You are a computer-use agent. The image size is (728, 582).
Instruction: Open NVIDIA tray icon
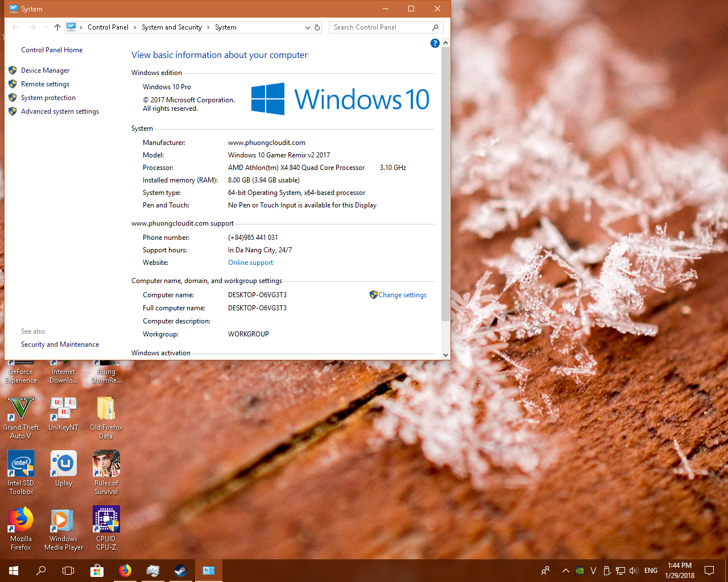pyautogui.click(x=580, y=571)
